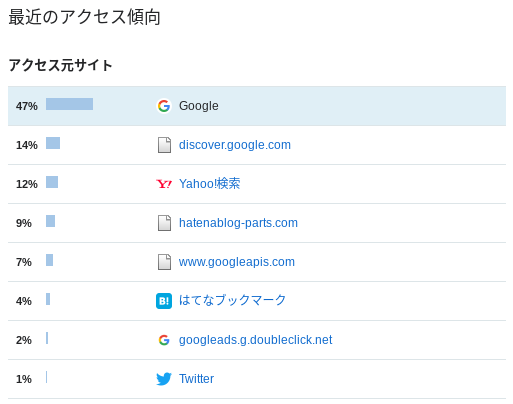Click the 最近のアクセス傾向 title
513x404 pixels.
point(84,17)
